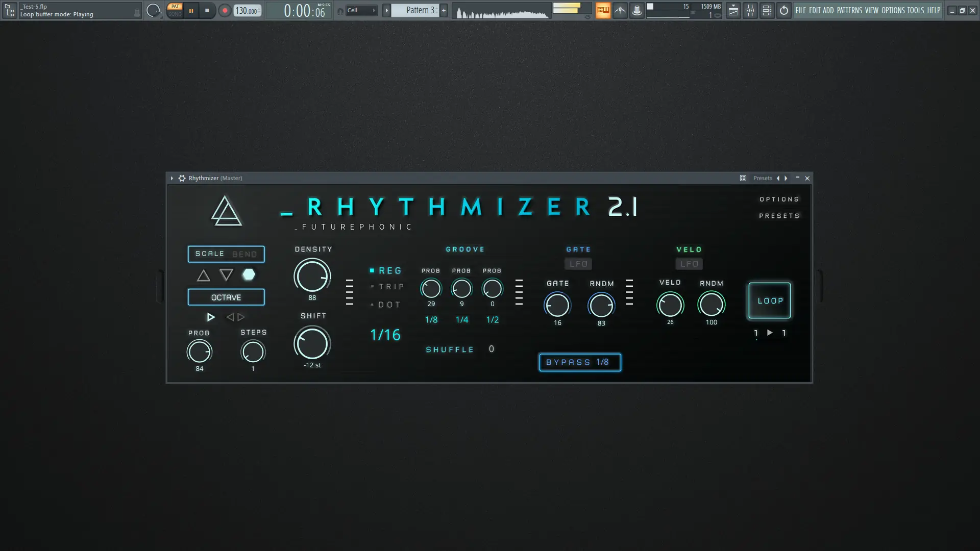Click the record button in transport

pos(225,10)
